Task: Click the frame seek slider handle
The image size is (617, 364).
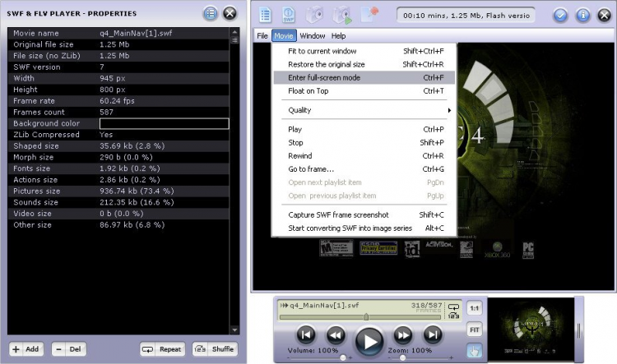Action: (366, 317)
